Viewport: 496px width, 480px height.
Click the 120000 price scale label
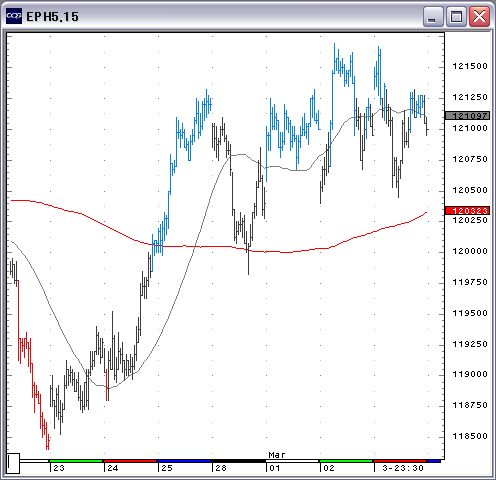470,251
